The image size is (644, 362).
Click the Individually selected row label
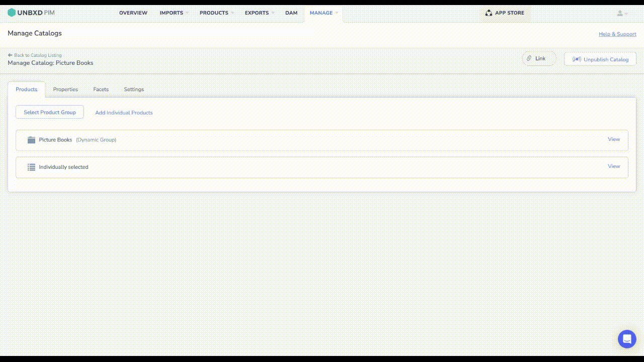63,167
